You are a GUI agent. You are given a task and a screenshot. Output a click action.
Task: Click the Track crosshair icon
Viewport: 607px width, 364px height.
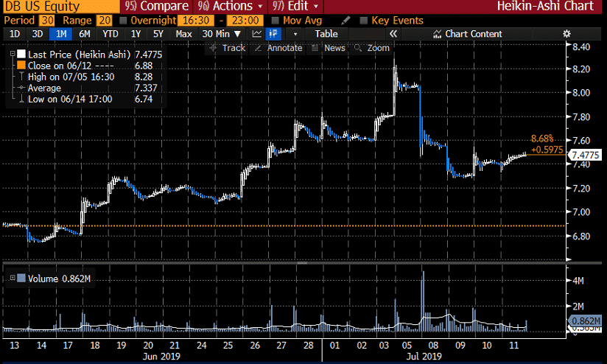click(214, 48)
